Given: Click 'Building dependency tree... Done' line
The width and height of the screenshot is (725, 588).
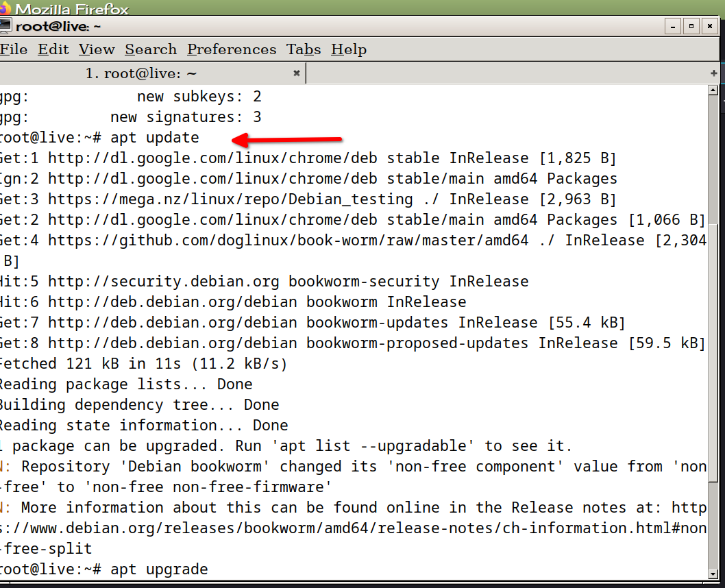Looking at the screenshot, I should [x=139, y=405].
